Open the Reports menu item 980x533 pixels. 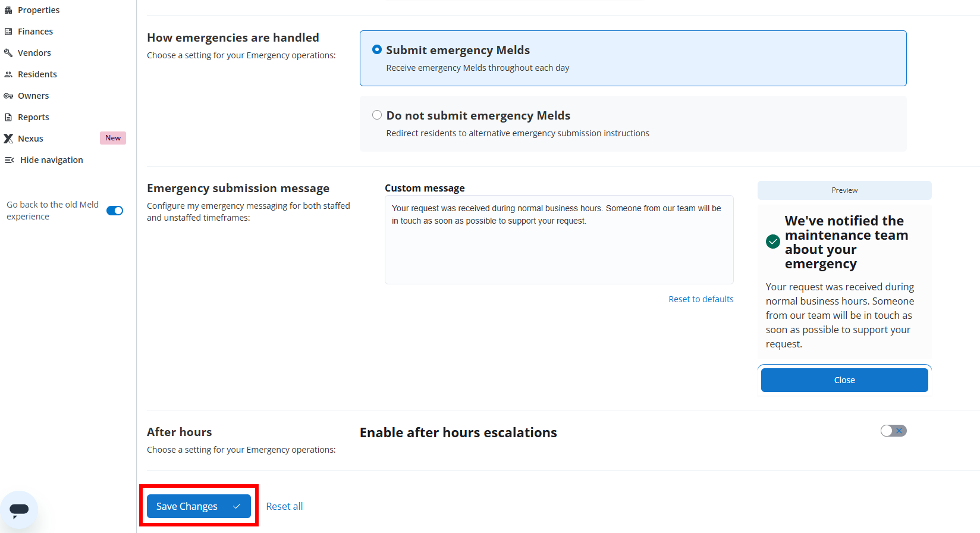(x=33, y=117)
